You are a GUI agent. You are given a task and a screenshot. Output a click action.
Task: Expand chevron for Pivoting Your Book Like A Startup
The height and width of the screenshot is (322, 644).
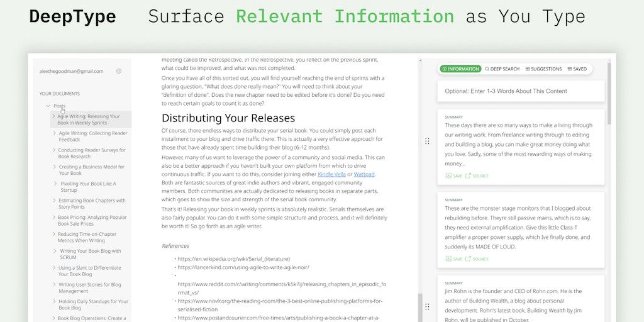56,184
